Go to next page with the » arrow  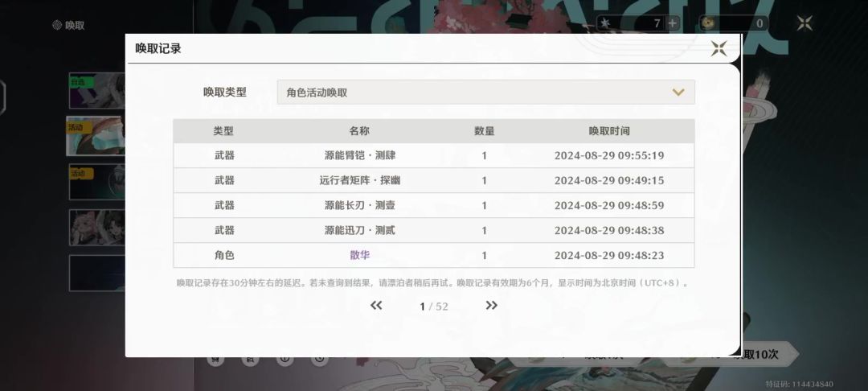pyautogui.click(x=491, y=305)
